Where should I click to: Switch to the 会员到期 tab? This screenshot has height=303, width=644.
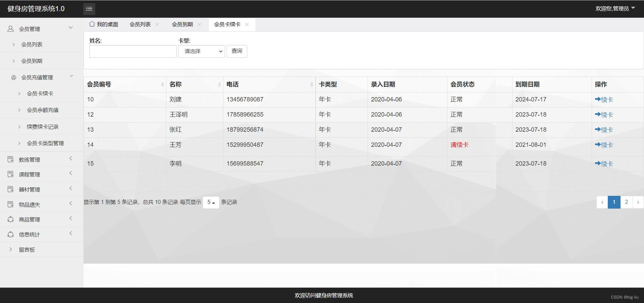182,25
